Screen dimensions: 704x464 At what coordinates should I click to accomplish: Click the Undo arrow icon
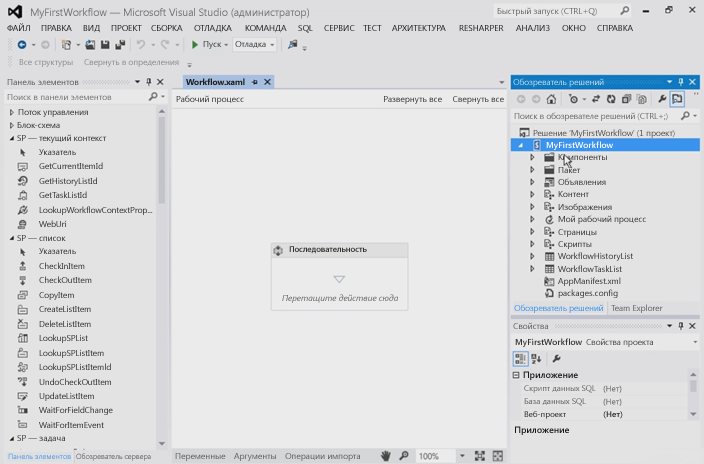tap(141, 44)
